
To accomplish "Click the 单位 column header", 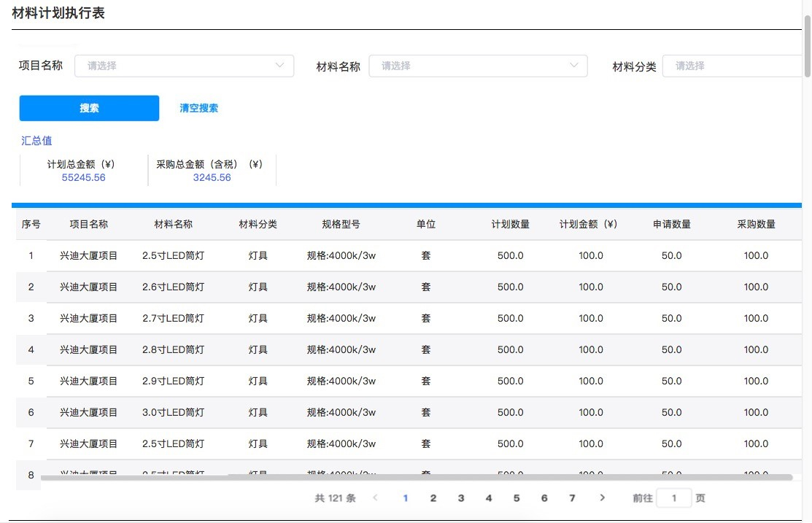I will click(425, 224).
